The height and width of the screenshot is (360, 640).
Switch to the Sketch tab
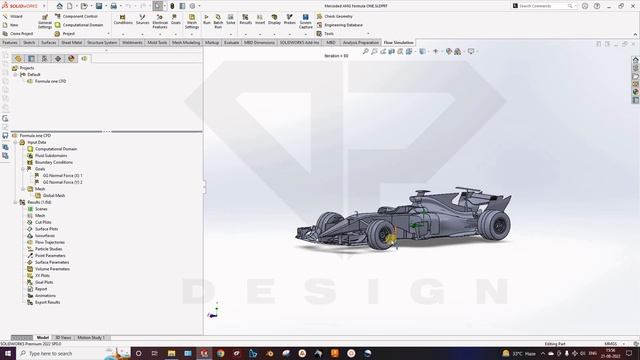point(29,42)
